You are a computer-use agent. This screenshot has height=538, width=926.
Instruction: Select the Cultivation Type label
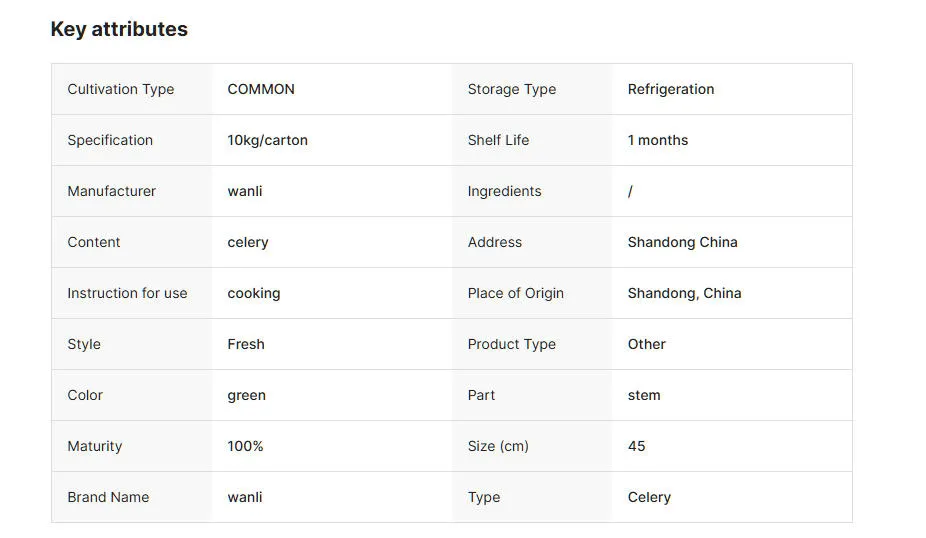point(120,89)
